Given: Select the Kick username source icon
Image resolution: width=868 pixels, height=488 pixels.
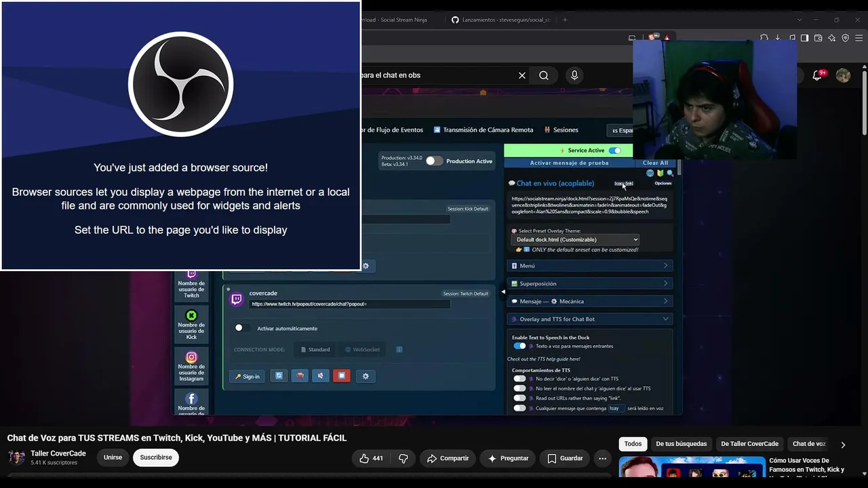Looking at the screenshot, I should 191,315.
